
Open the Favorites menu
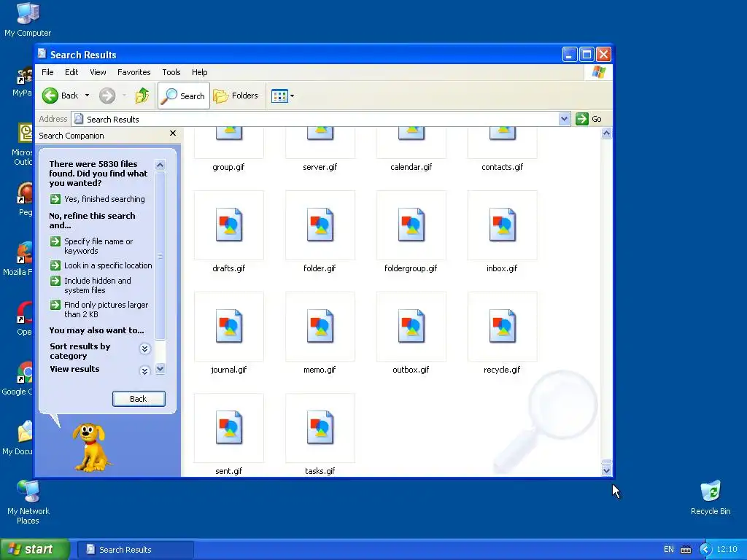tap(134, 72)
